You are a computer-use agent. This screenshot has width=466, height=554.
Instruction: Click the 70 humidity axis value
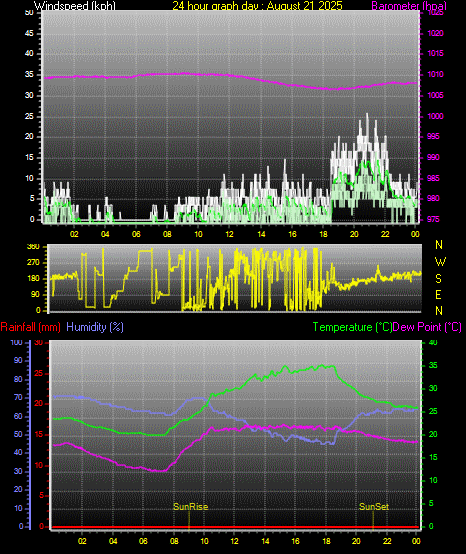click(x=18, y=397)
